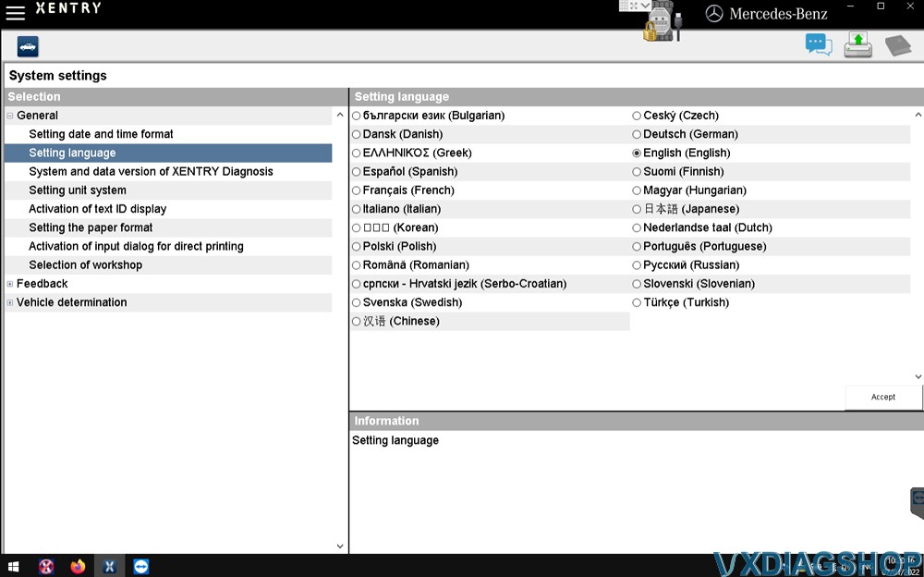Select Français (French) radio button
The width and height of the screenshot is (924, 577).
tap(356, 190)
